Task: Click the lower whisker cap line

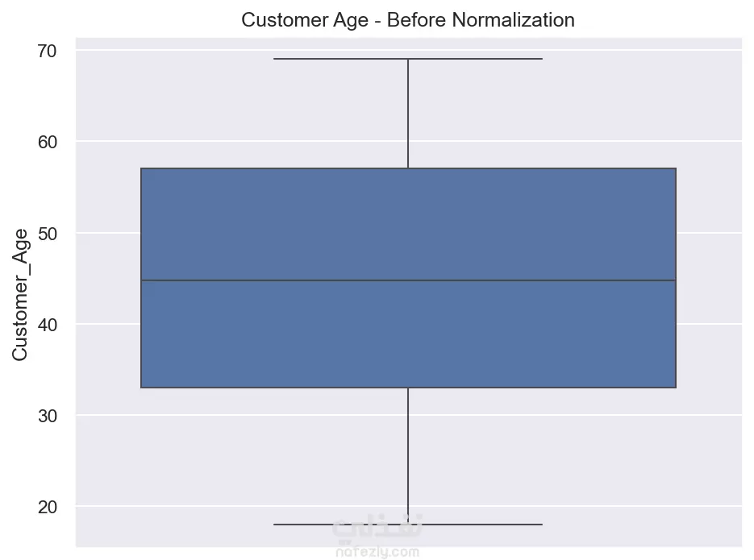Action: tap(408, 525)
